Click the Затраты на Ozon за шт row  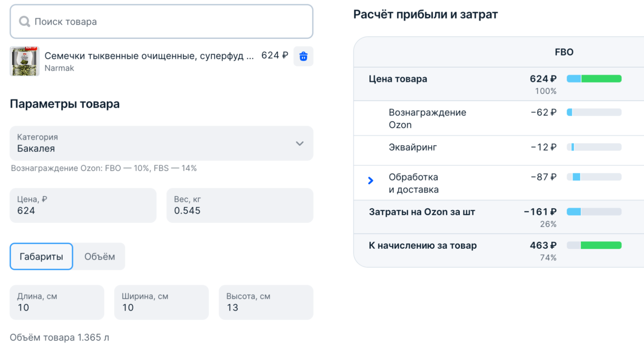(422, 212)
